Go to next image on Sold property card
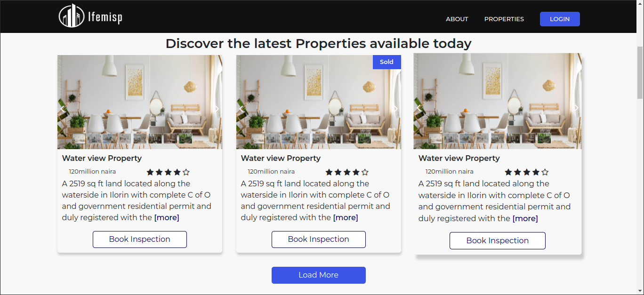Screen dimensions: 644x295 (x=395, y=109)
